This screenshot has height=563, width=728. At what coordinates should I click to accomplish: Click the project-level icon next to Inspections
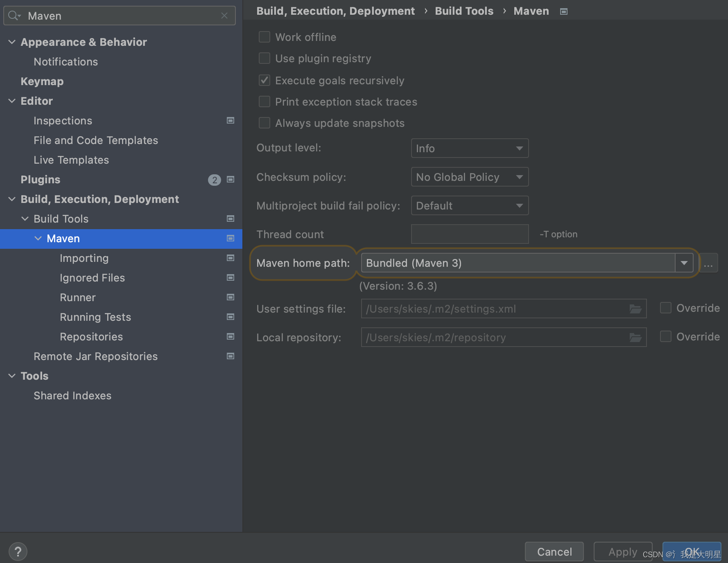click(x=231, y=120)
